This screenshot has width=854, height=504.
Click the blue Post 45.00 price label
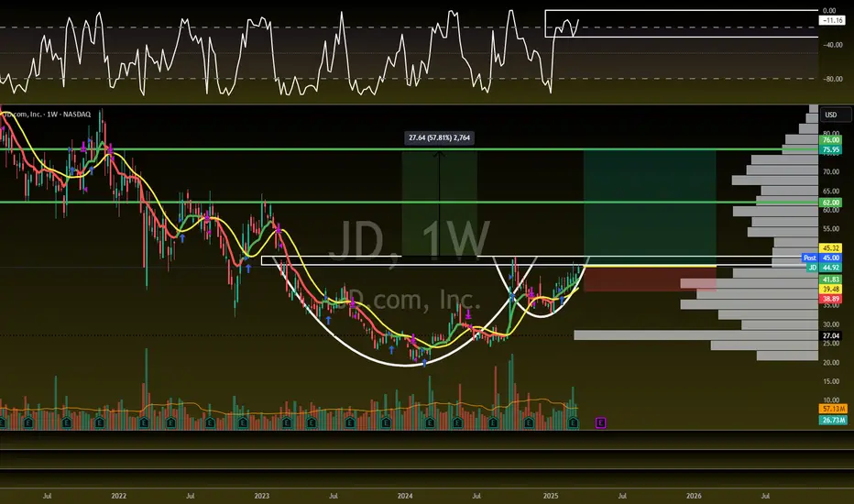(822, 257)
